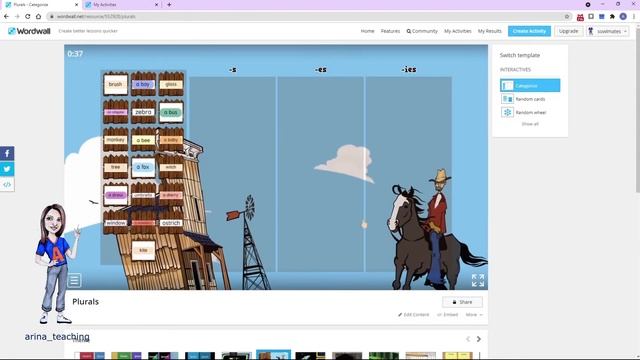Select the 'a boy' word card
The height and width of the screenshot is (360, 640).
[x=143, y=84]
